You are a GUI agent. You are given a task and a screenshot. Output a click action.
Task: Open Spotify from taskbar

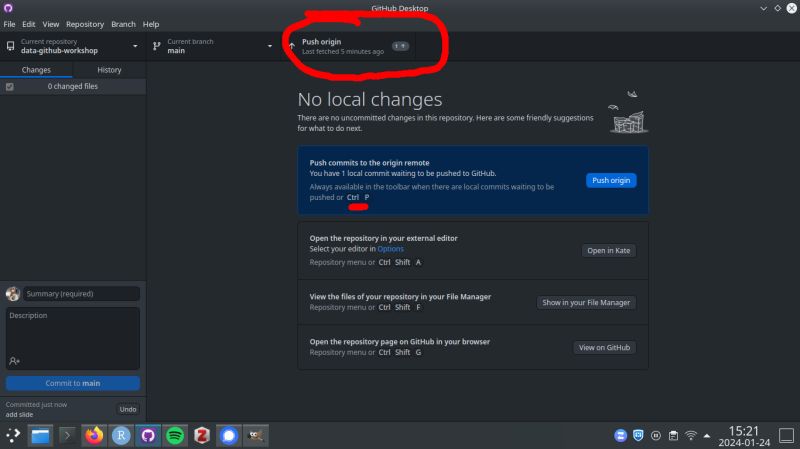[x=175, y=436]
